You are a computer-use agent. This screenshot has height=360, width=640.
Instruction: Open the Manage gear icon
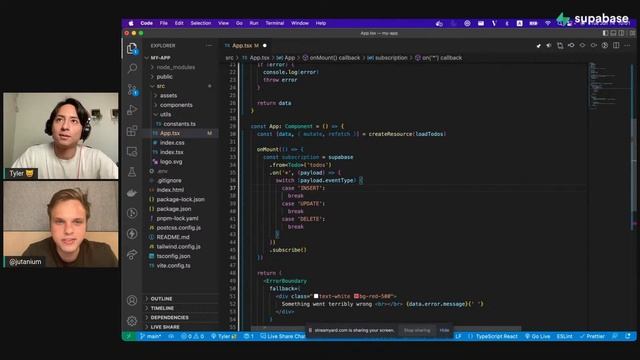click(132, 321)
